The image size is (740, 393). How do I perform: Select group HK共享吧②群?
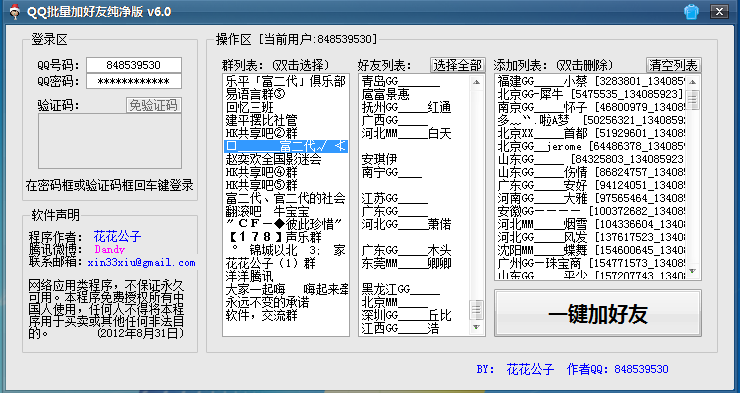pyautogui.click(x=286, y=133)
